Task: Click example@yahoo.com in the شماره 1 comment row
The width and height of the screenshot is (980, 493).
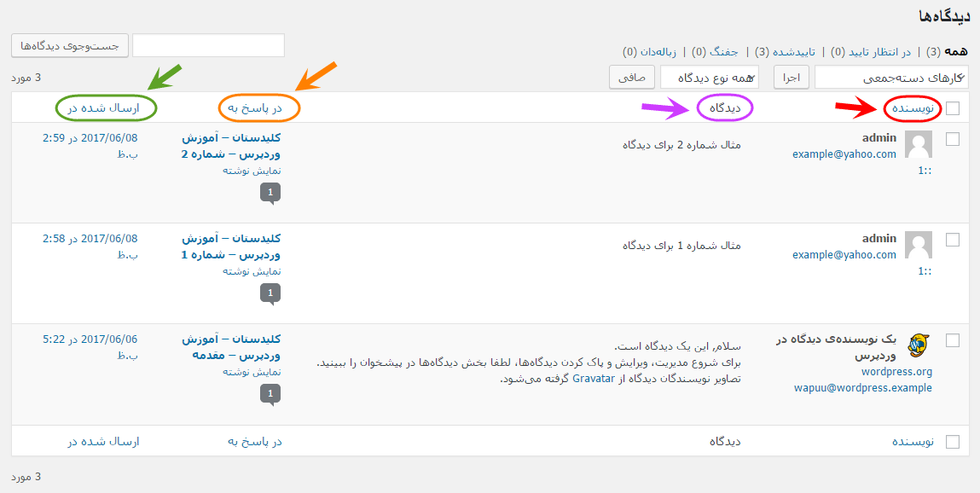Action: [844, 255]
